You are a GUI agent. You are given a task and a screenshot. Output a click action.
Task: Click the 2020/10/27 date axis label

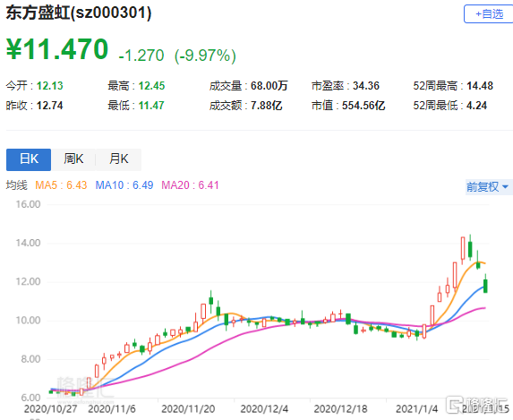coord(51,409)
